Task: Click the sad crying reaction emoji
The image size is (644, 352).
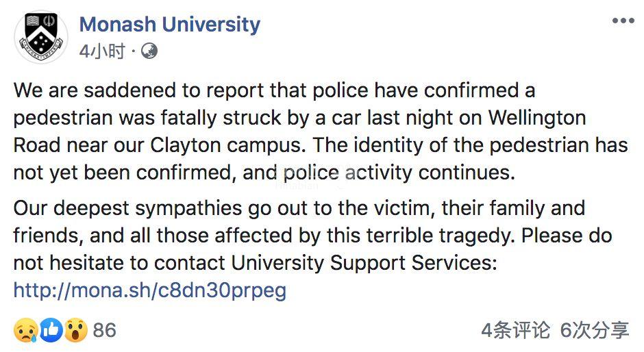Action: point(25,331)
